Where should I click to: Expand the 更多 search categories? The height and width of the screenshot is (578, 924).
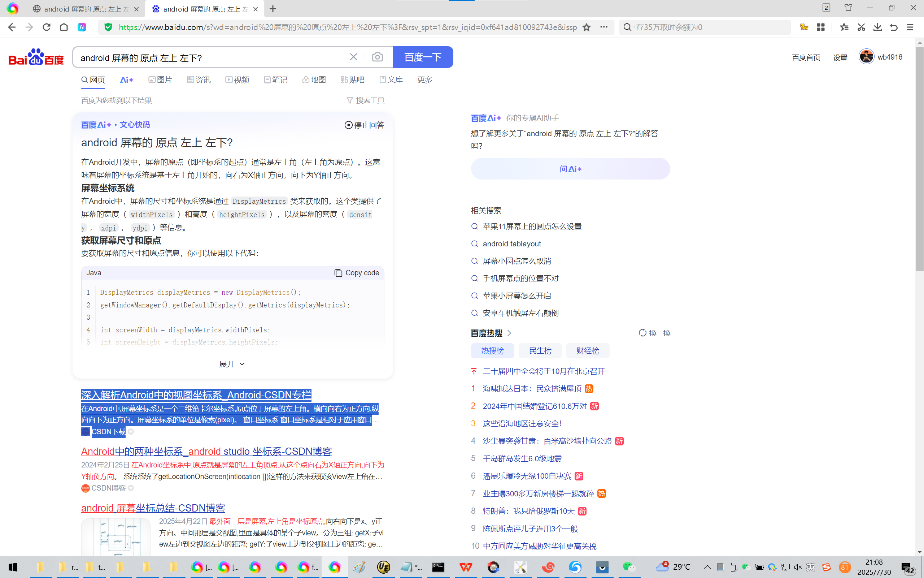424,79
